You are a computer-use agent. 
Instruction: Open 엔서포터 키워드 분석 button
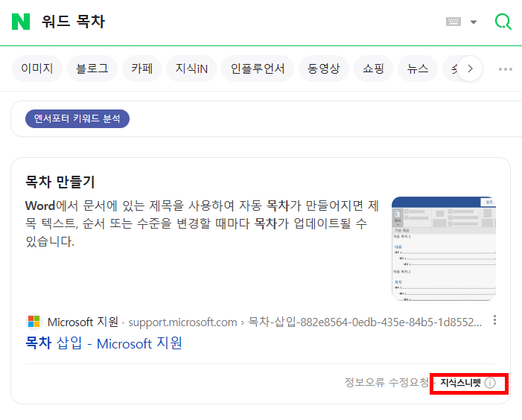(x=77, y=118)
